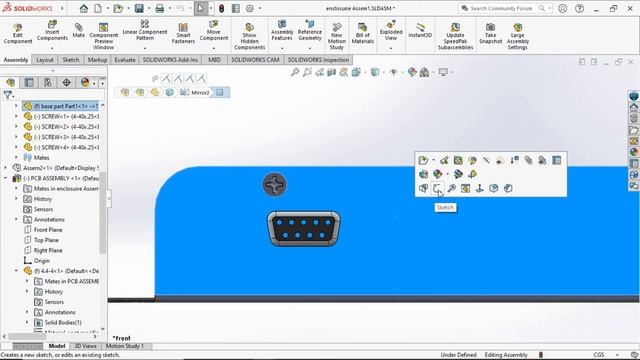
Task: Open Component Preview Window
Action: [x=104, y=36]
